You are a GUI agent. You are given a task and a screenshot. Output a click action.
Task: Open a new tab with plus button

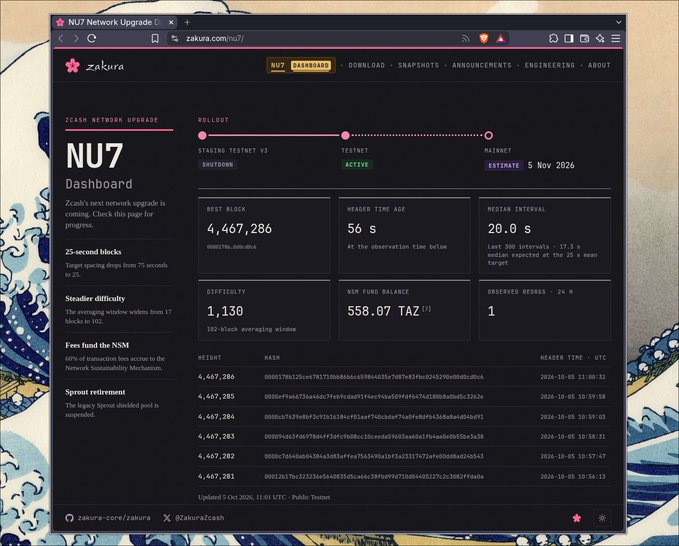pyautogui.click(x=187, y=22)
